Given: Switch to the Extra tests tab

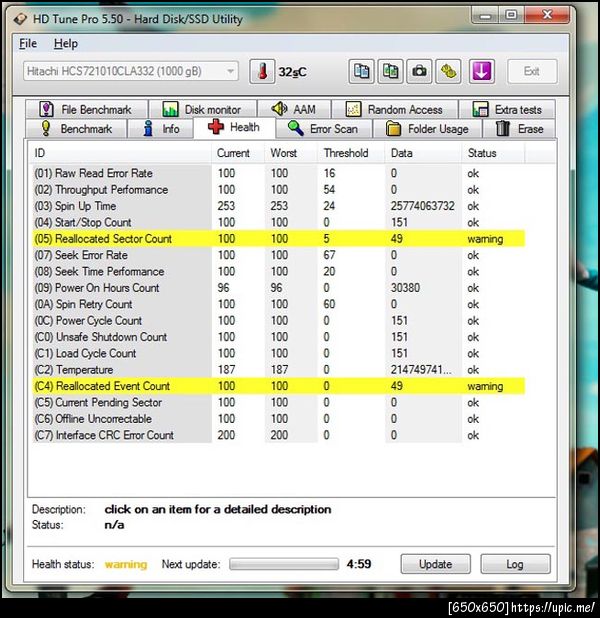Looking at the screenshot, I should click(507, 109).
